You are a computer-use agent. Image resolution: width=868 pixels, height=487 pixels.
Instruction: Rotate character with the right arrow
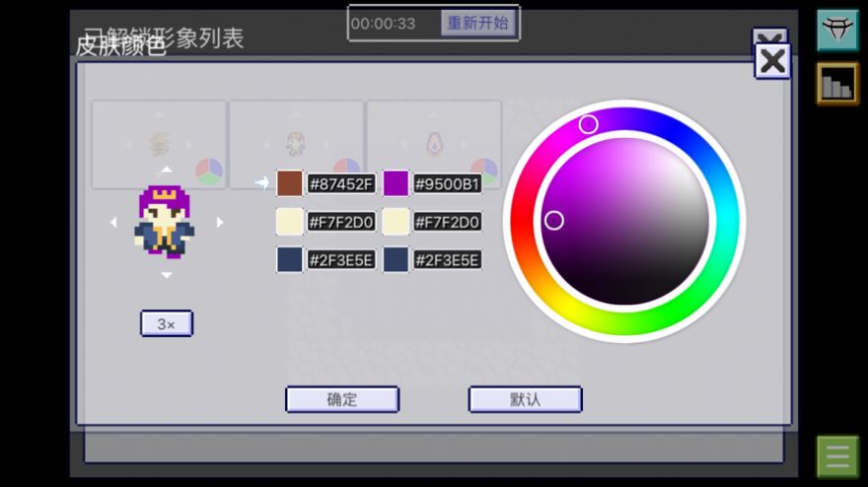coord(219,223)
